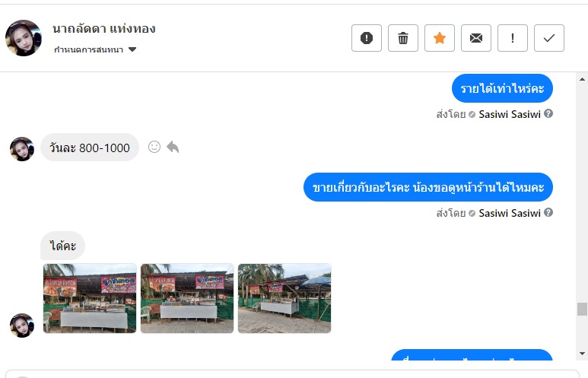
Task: Open first food stall photo thumbnail
Action: point(90,298)
